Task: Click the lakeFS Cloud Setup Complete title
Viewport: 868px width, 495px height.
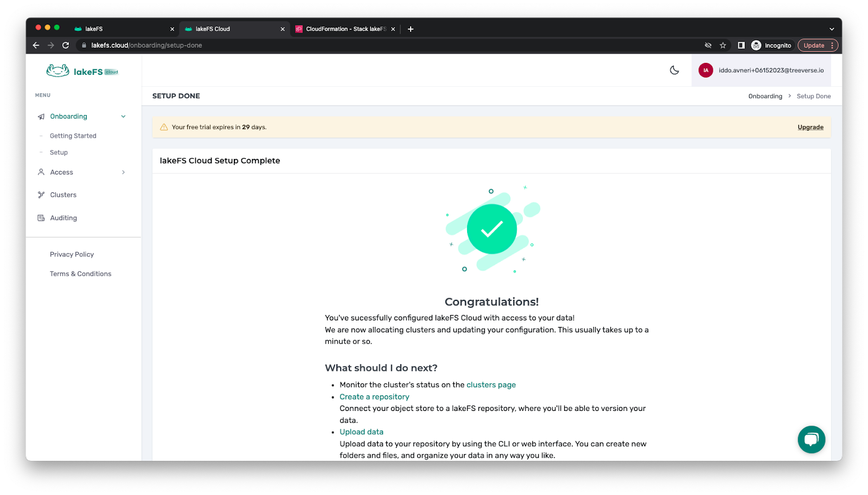Action: point(220,160)
